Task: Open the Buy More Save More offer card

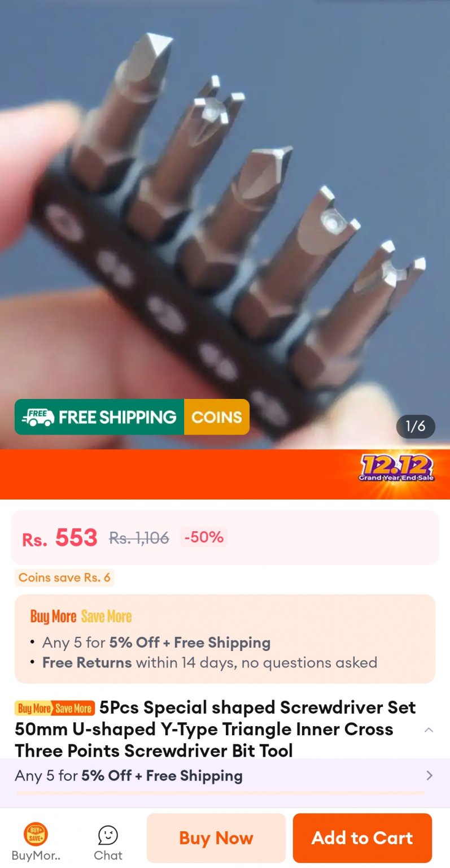Action: [225, 639]
